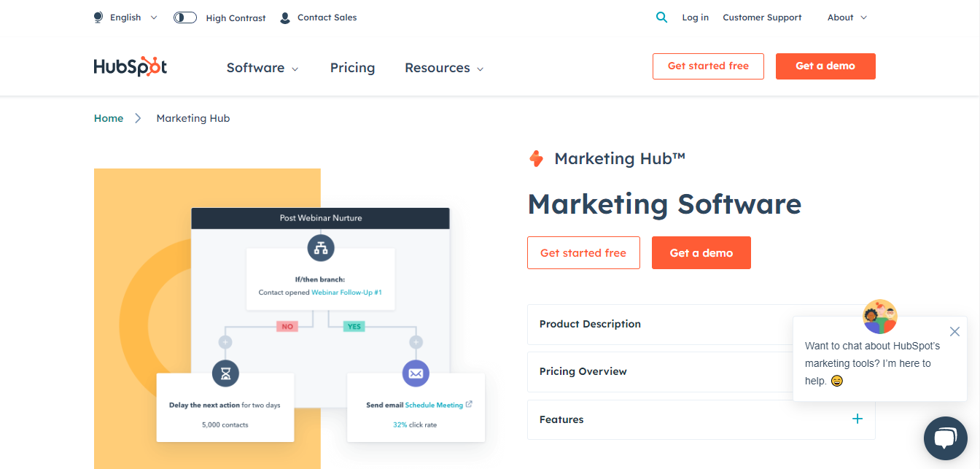980x469 pixels.
Task: Click the HubSpot logo
Action: click(131, 66)
